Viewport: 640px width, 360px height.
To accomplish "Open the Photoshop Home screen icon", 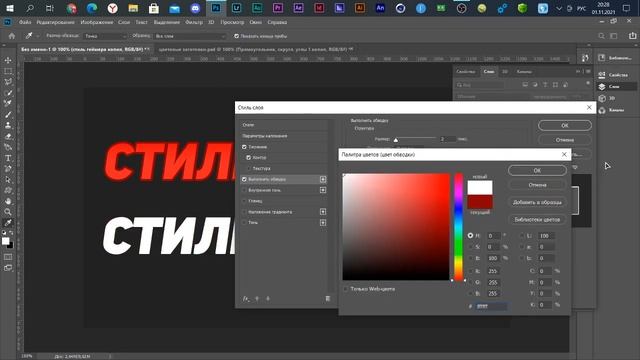I will pyautogui.click(x=12, y=36).
